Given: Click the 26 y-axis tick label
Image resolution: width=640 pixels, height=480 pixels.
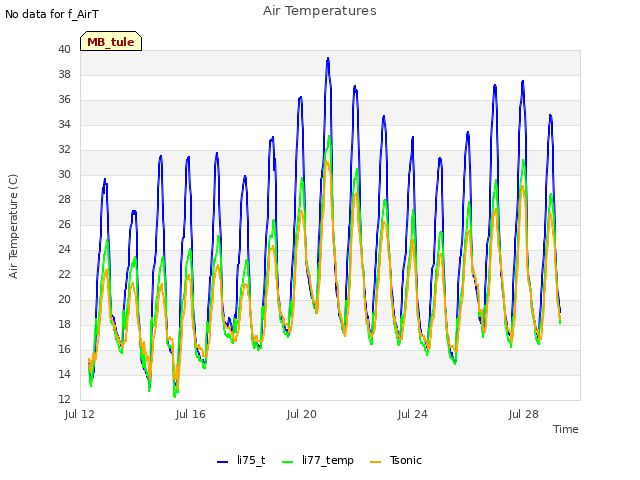Looking at the screenshot, I should click(64, 224).
